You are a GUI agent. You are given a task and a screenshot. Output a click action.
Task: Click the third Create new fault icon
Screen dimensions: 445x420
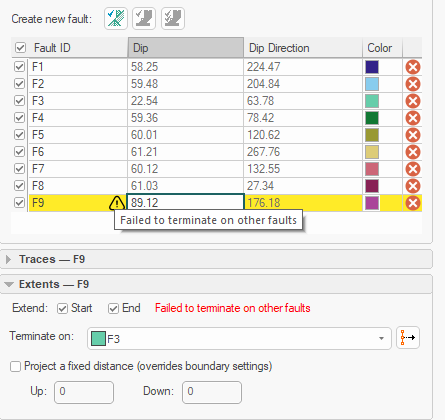tap(173, 18)
